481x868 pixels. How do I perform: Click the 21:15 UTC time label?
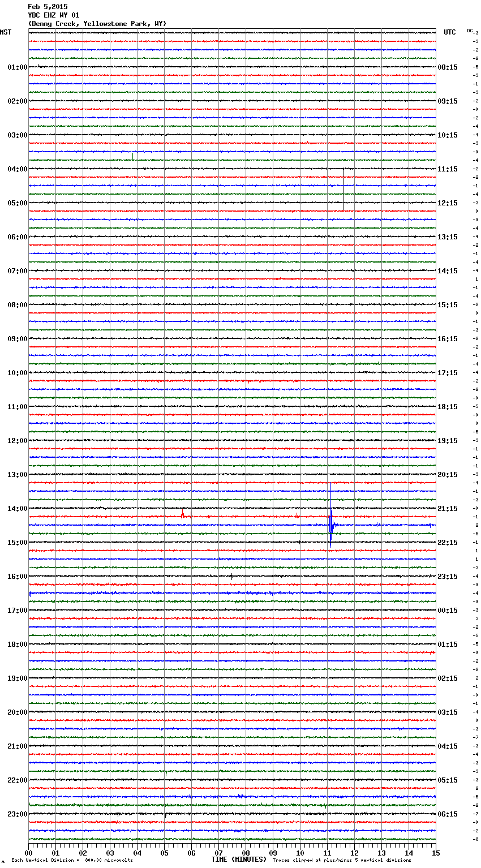coord(448,509)
